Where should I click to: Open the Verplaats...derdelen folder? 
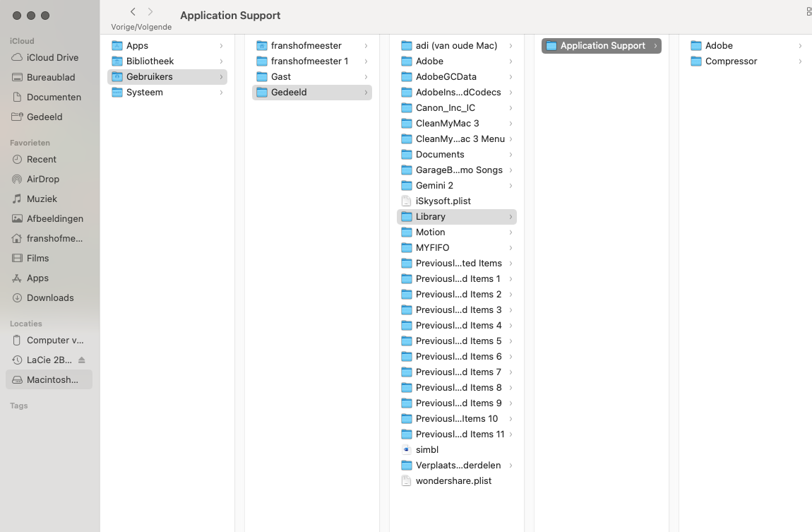(x=457, y=465)
